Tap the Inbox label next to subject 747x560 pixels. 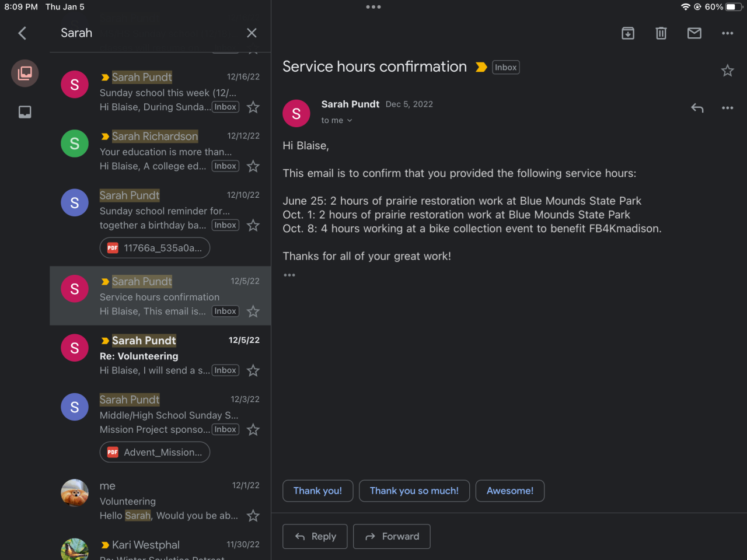tap(505, 68)
